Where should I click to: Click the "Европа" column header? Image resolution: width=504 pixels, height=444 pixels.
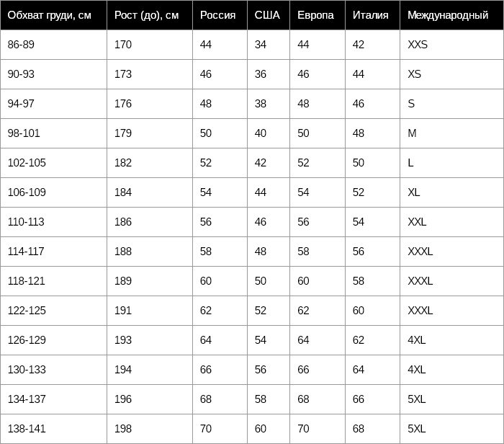coord(315,15)
